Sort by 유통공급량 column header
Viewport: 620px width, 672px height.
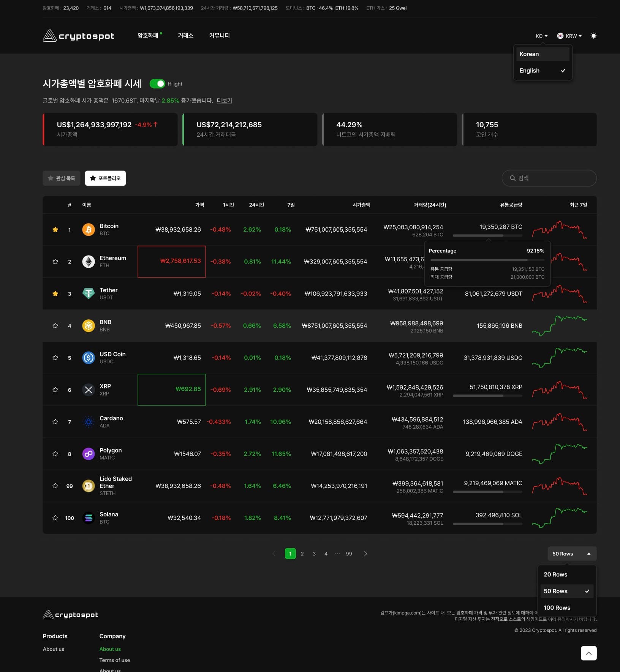pos(511,205)
